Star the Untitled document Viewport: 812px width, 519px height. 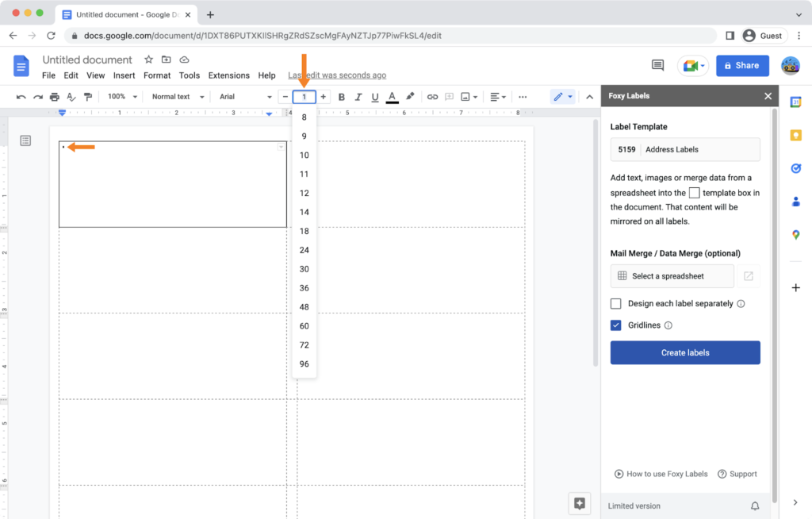point(148,60)
